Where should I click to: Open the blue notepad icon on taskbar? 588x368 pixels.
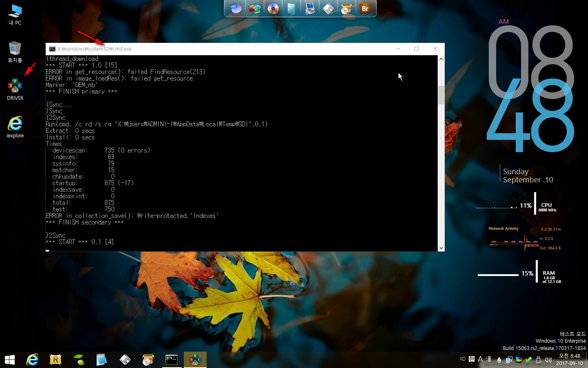pos(101,360)
